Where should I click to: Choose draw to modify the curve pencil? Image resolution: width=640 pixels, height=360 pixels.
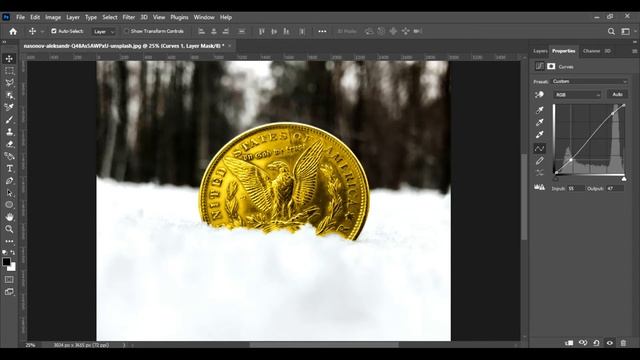(x=540, y=160)
